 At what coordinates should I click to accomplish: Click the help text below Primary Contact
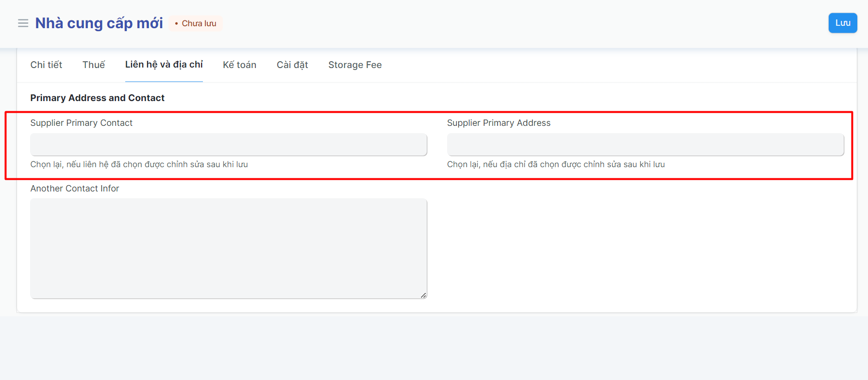[x=139, y=164]
